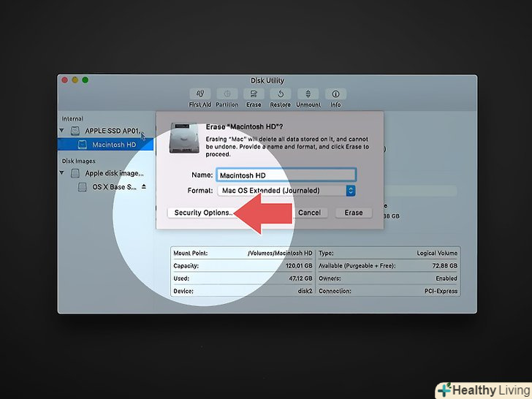Select APPLE SSD AP01 in sidebar

[105, 131]
